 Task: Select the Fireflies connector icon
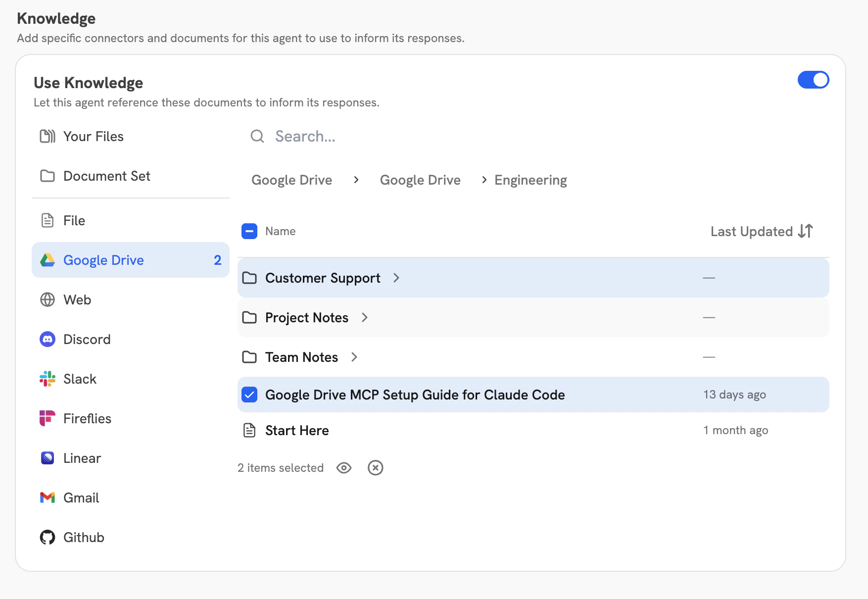click(x=48, y=418)
